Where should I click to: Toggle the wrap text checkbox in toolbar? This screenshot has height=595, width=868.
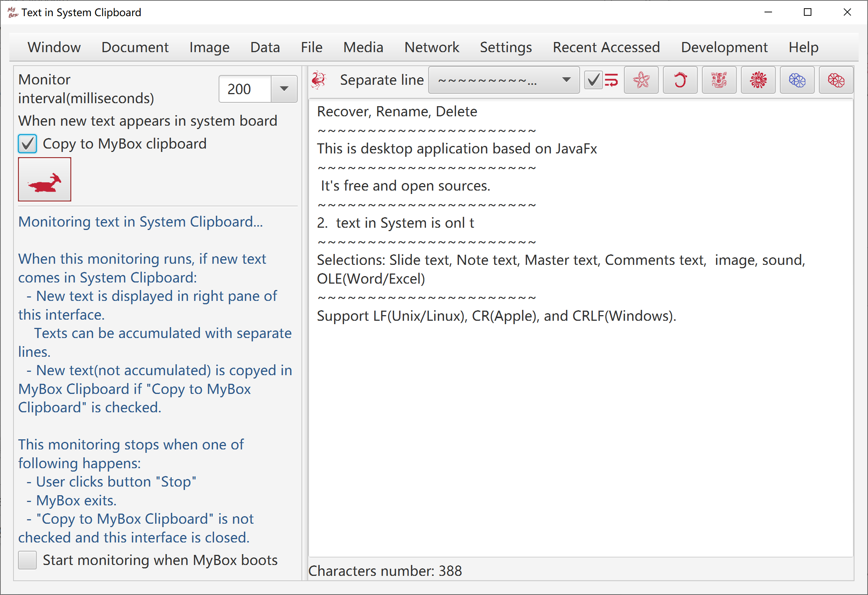point(593,80)
